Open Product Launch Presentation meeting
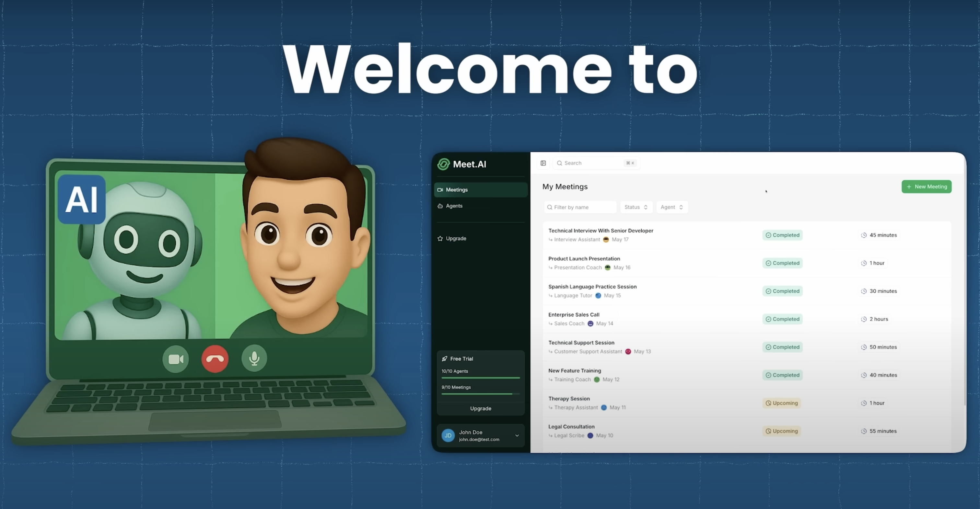980x509 pixels. tap(747, 263)
